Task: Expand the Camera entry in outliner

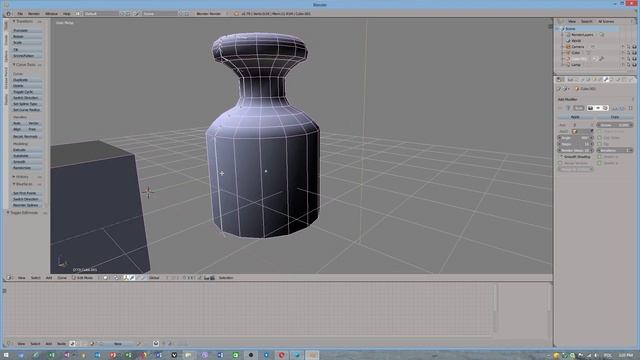Action: (562, 47)
